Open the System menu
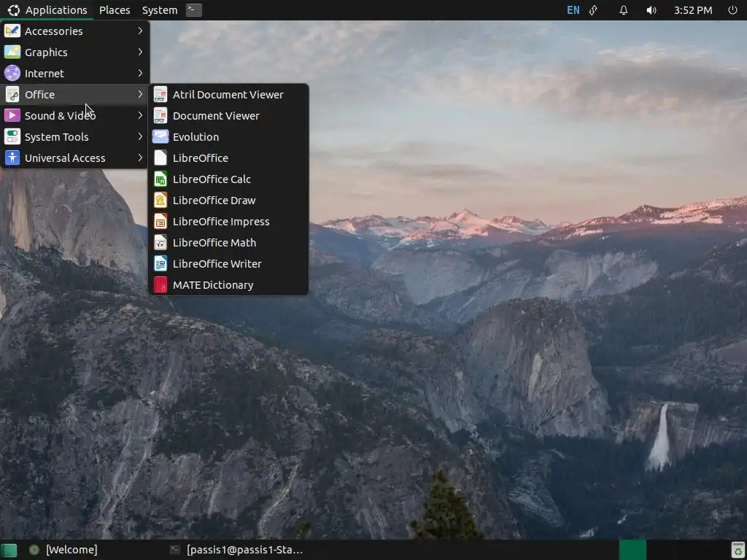The height and width of the screenshot is (560, 747). [x=160, y=10]
